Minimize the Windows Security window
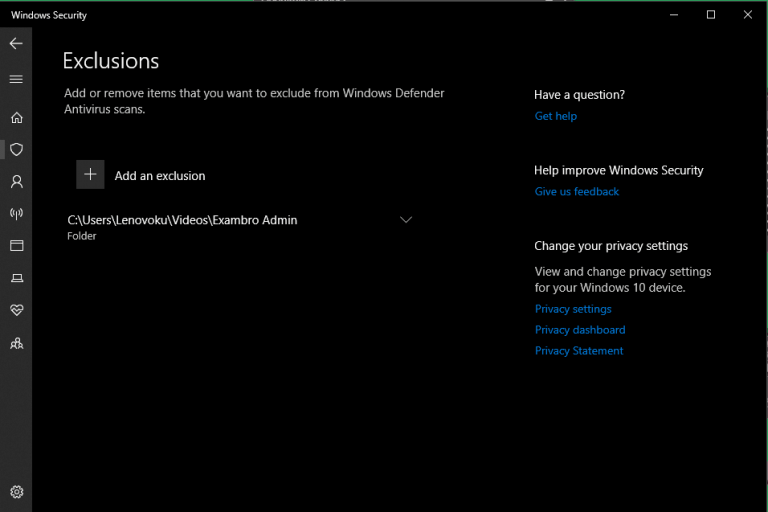768x512 pixels. pyautogui.click(x=674, y=15)
